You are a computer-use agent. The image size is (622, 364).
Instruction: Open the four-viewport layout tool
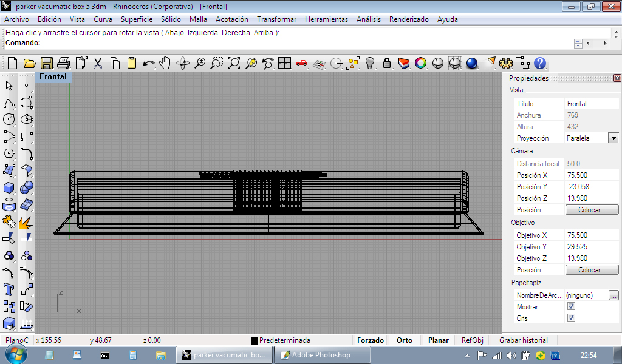(284, 63)
